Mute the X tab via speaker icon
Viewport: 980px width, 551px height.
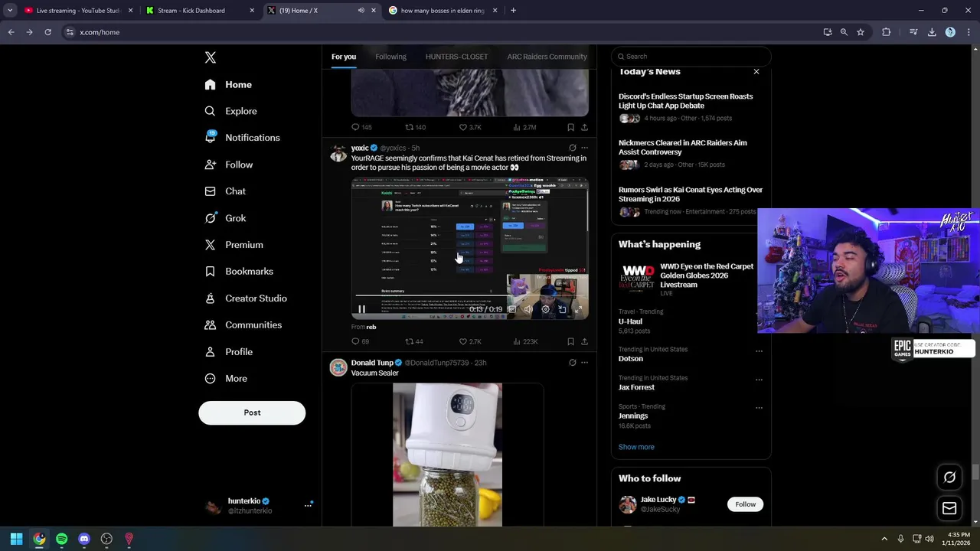[x=361, y=11]
